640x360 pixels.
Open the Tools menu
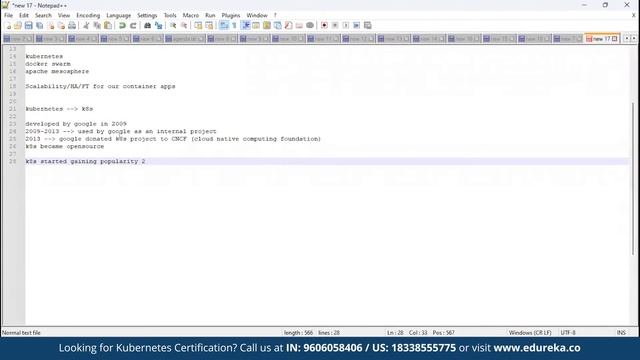[170, 15]
